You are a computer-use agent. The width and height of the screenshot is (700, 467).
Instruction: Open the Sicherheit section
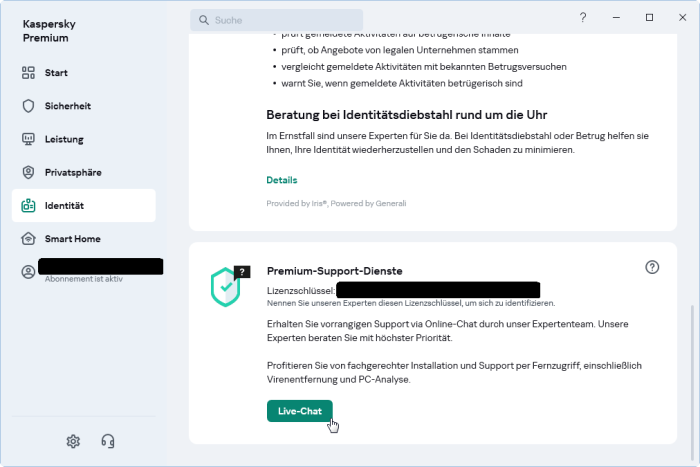83,106
